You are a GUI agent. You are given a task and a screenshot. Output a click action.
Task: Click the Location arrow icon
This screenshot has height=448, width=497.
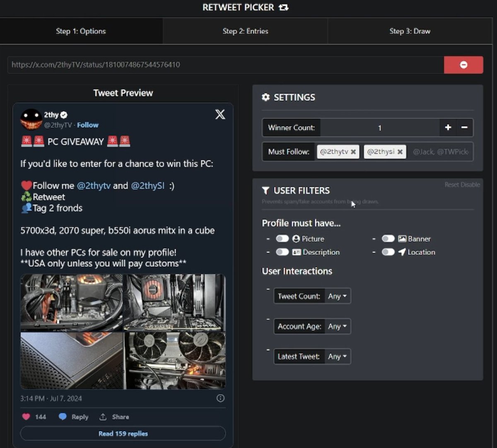click(402, 252)
